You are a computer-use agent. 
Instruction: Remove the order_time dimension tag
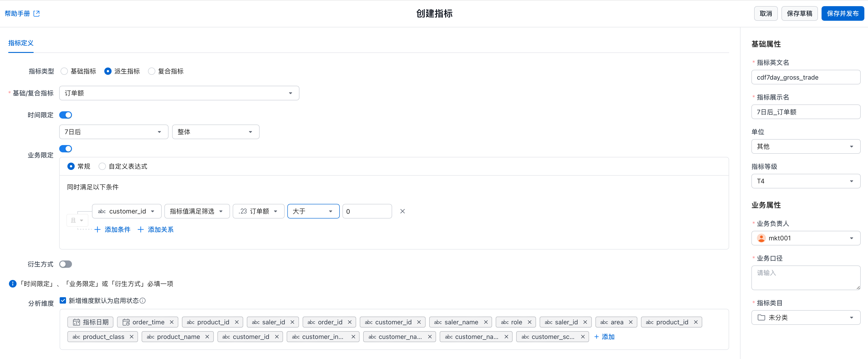click(172, 322)
